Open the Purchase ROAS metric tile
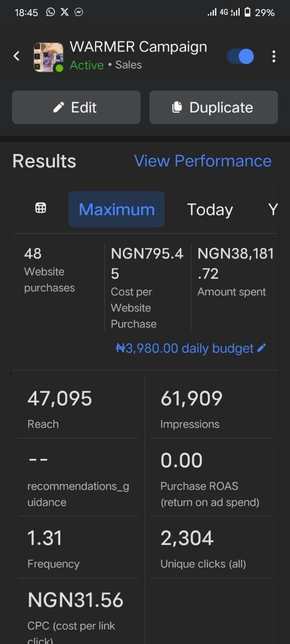 (x=211, y=477)
